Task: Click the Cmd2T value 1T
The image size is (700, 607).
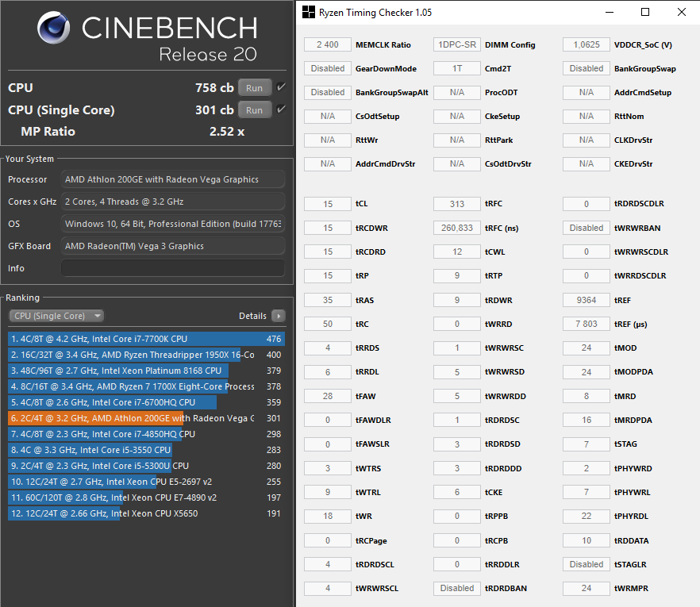Action: click(457, 68)
